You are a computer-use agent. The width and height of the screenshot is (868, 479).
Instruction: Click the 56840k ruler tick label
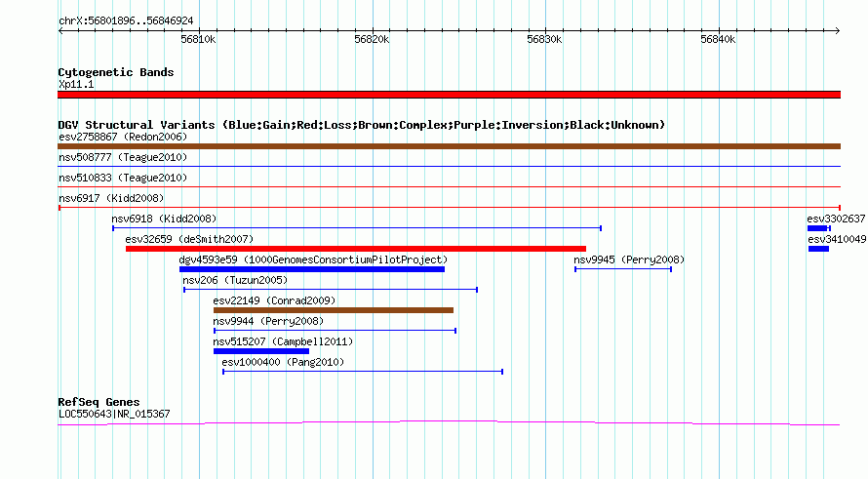click(718, 40)
